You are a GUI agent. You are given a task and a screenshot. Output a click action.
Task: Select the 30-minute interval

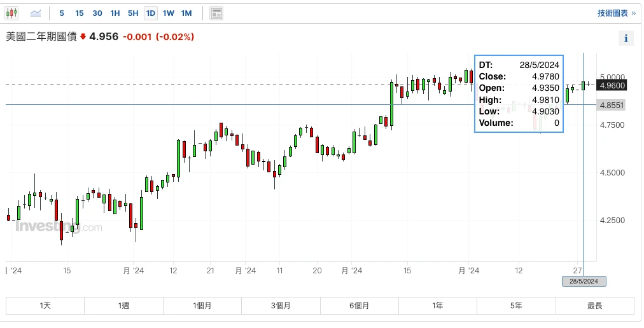point(97,13)
